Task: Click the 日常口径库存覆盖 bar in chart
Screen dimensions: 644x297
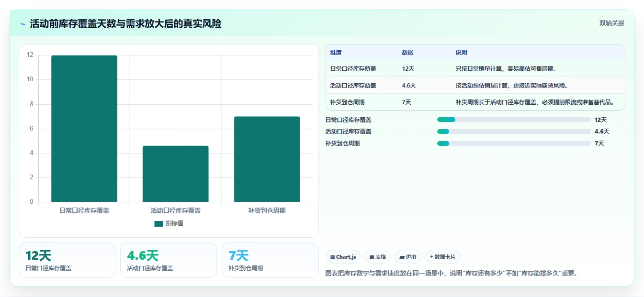Action: point(84,129)
